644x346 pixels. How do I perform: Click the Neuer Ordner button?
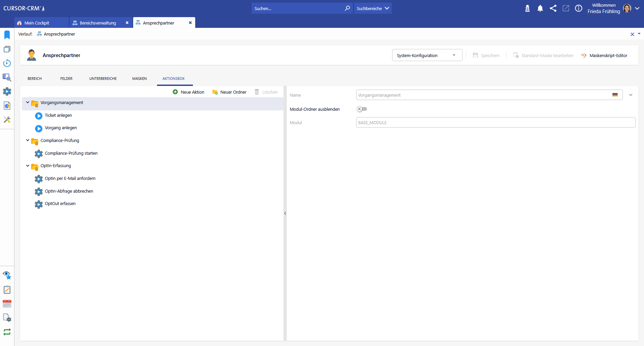pyautogui.click(x=229, y=92)
